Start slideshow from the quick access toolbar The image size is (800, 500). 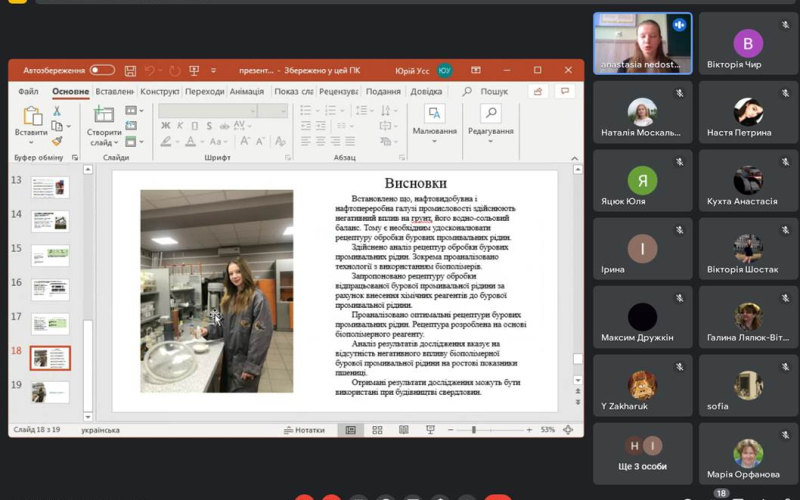coord(194,70)
